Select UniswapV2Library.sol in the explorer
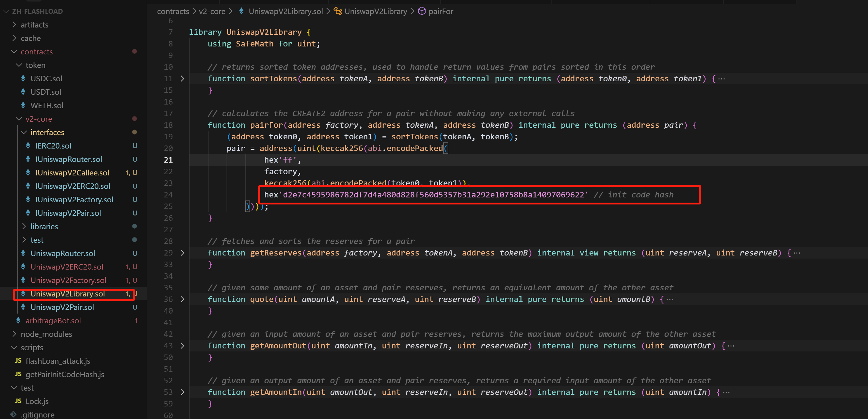Screen dimensions: 868x419 coord(67,294)
